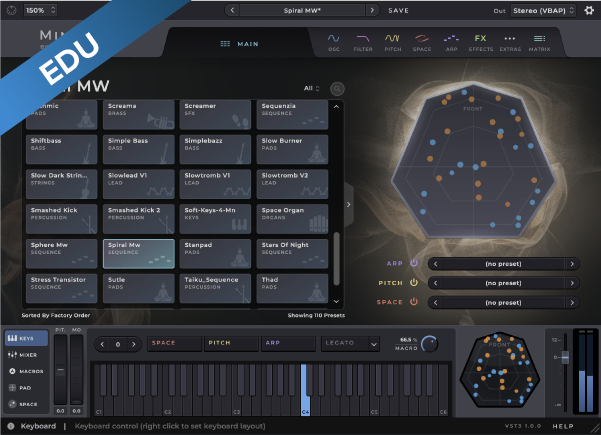
Task: Open the MATRIX section icon
Action: [x=539, y=43]
